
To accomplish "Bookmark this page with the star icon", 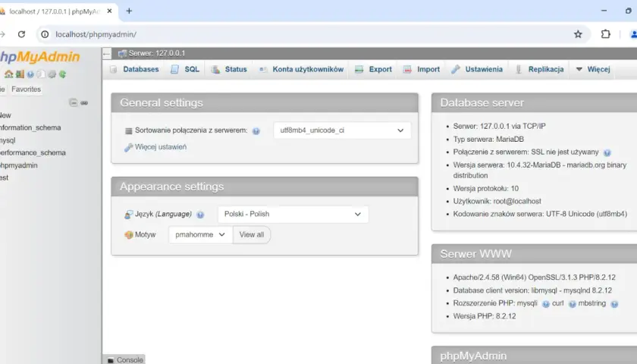I will (578, 34).
